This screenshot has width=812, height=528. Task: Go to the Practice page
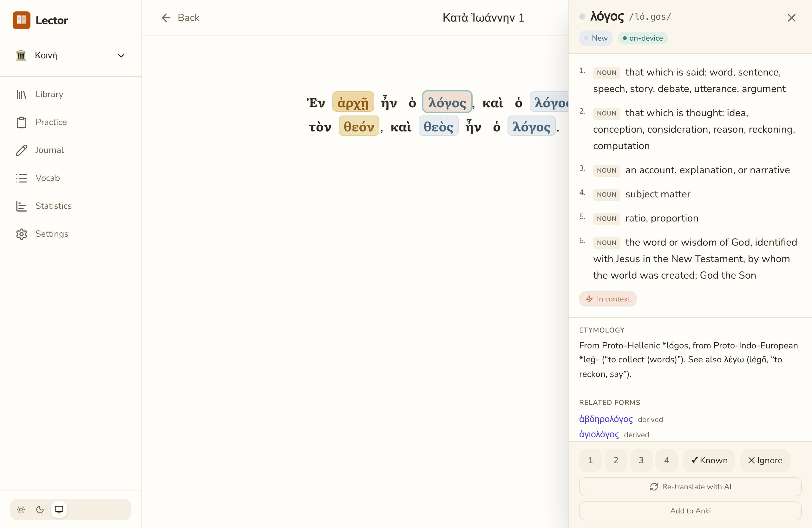pos(71,122)
